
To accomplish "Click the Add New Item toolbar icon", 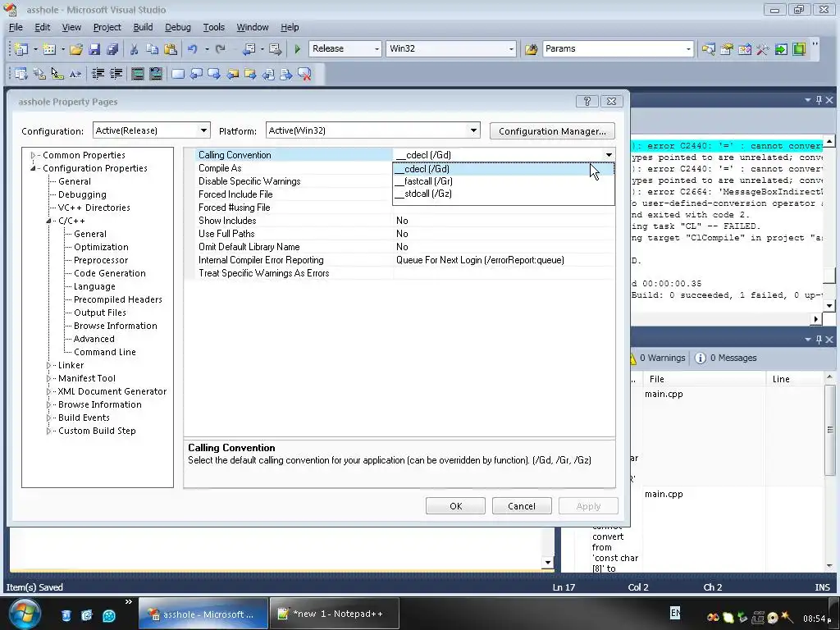I will [x=49, y=49].
